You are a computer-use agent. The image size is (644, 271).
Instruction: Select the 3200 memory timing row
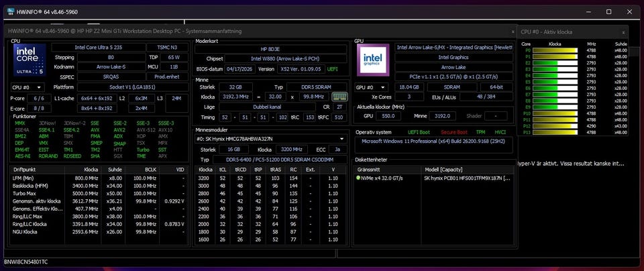click(271, 178)
